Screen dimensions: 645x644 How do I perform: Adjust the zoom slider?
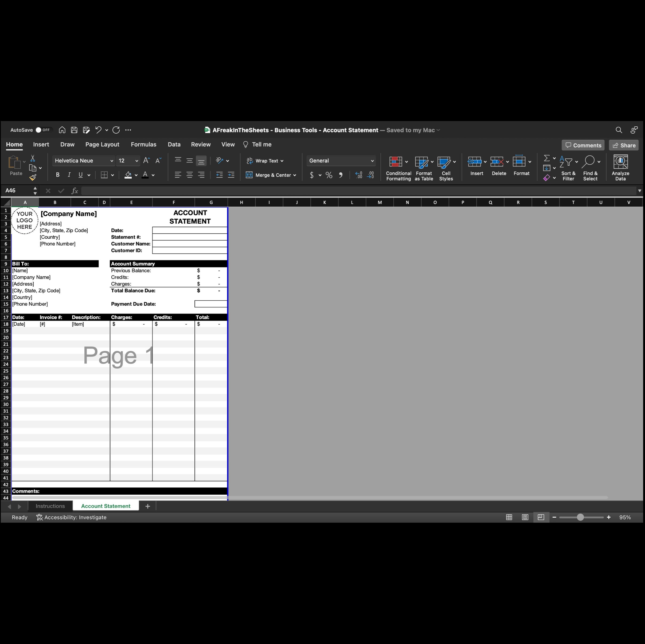tap(581, 517)
